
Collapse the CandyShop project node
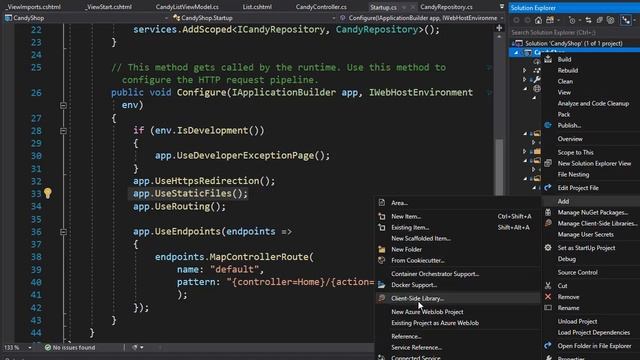[516, 52]
